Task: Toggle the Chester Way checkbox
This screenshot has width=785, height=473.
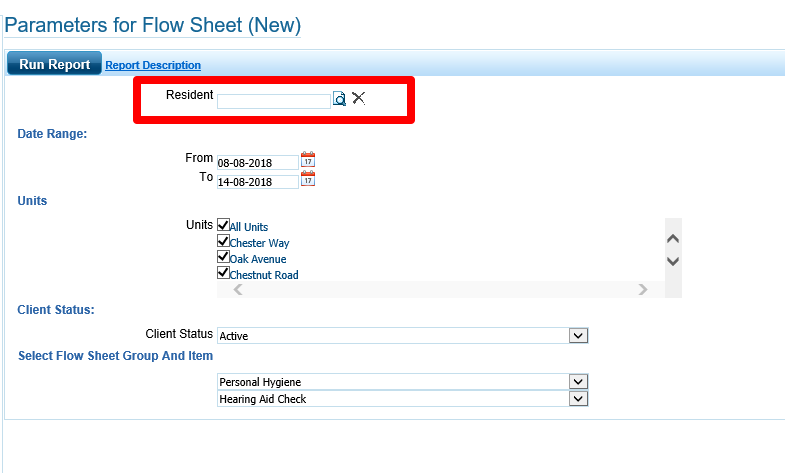Action: point(223,241)
